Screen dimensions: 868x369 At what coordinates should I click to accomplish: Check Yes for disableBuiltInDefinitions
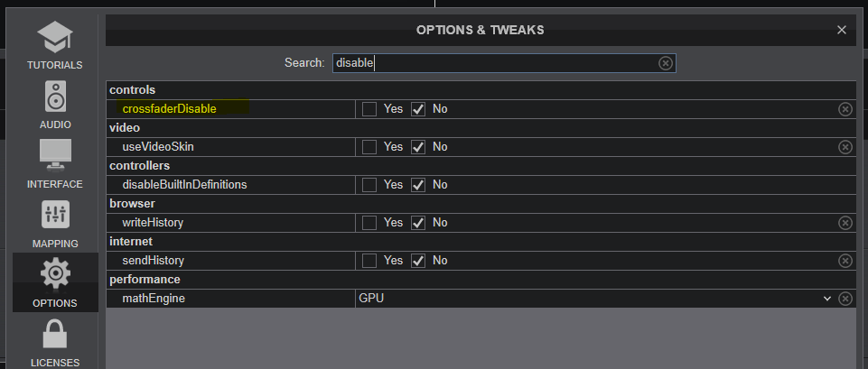tap(369, 185)
